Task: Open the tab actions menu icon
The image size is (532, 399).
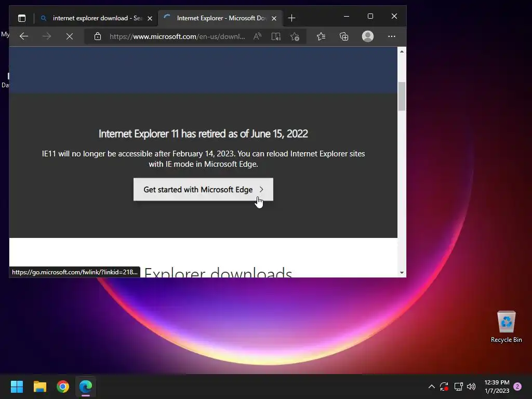Action: (x=22, y=18)
